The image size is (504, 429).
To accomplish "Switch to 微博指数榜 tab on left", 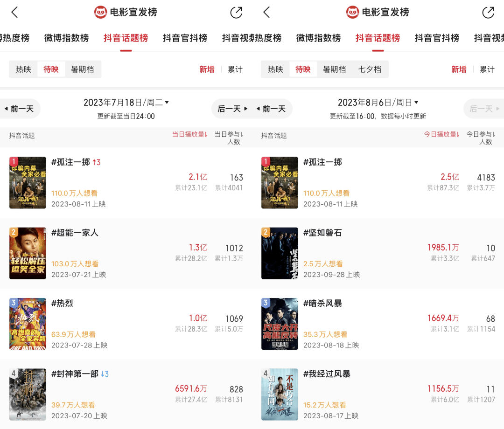I will point(67,38).
